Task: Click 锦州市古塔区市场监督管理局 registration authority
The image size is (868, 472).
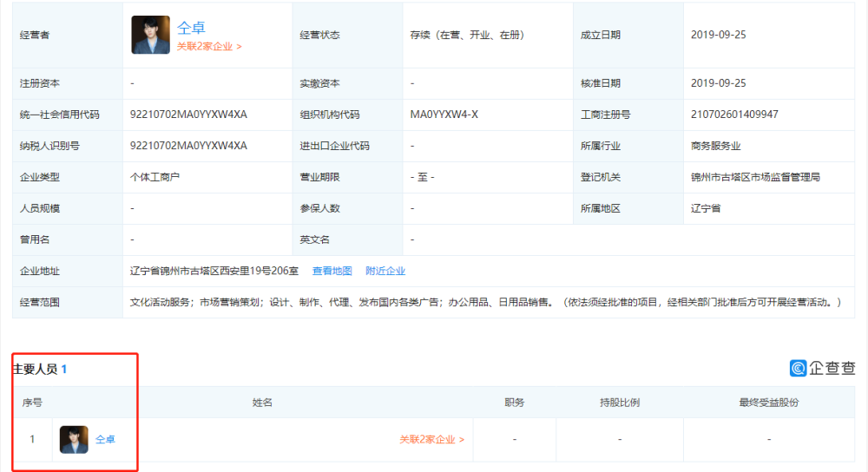Action: click(x=756, y=177)
